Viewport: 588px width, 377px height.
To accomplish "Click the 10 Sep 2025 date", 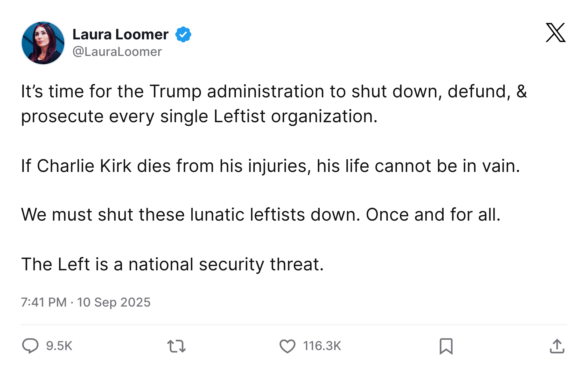I will tap(114, 302).
